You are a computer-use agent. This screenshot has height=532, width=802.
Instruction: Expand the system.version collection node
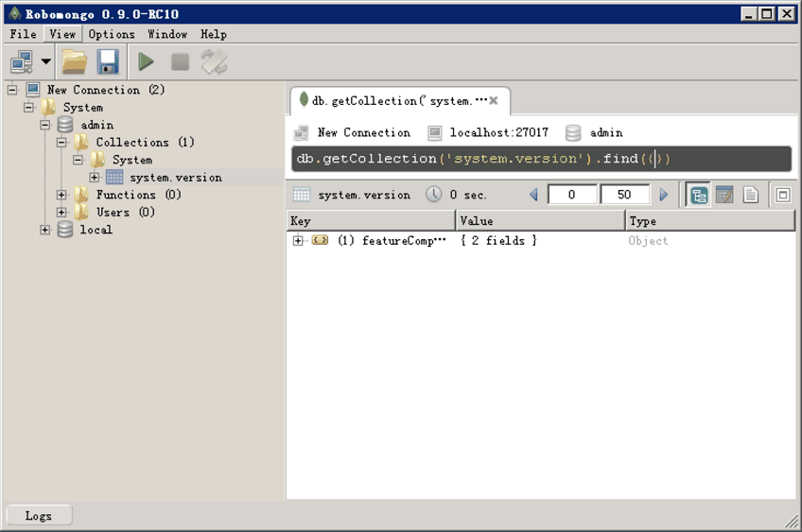pyautogui.click(x=95, y=178)
